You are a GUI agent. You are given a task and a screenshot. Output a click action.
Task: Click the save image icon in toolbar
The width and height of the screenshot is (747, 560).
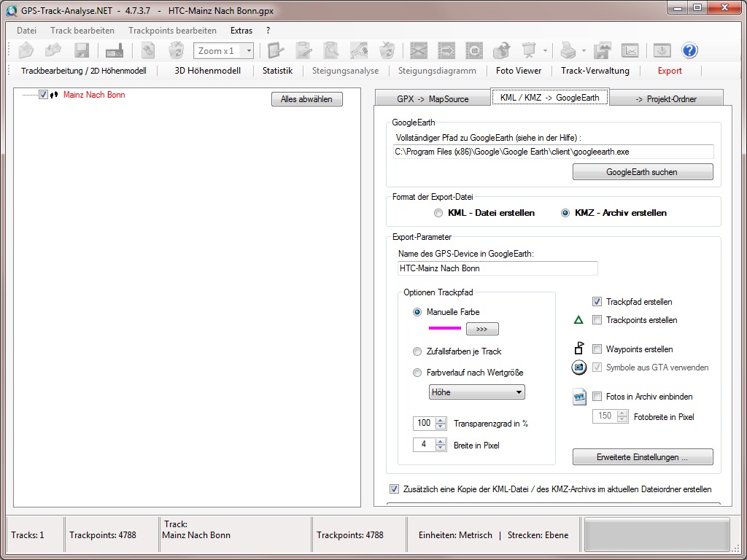click(x=602, y=50)
